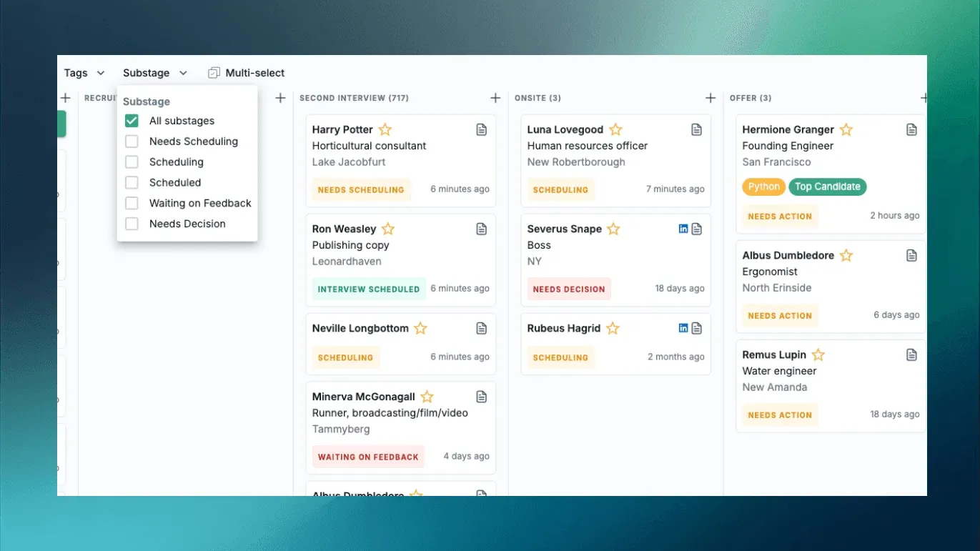
Task: Open Luna Lovegood's candidate profile
Action: (x=565, y=129)
